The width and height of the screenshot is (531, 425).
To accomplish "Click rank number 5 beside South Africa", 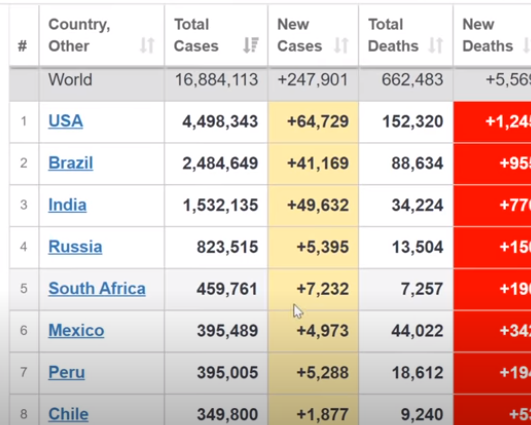I will click(23, 289).
